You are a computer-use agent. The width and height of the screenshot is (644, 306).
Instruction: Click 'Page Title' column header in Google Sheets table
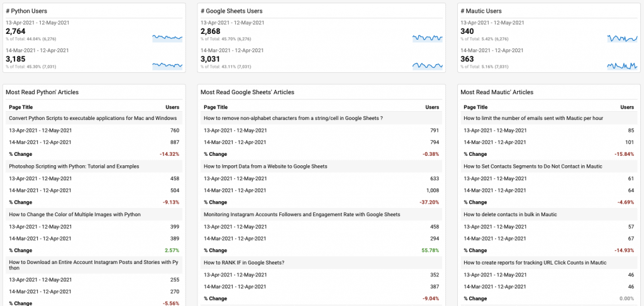tap(216, 107)
